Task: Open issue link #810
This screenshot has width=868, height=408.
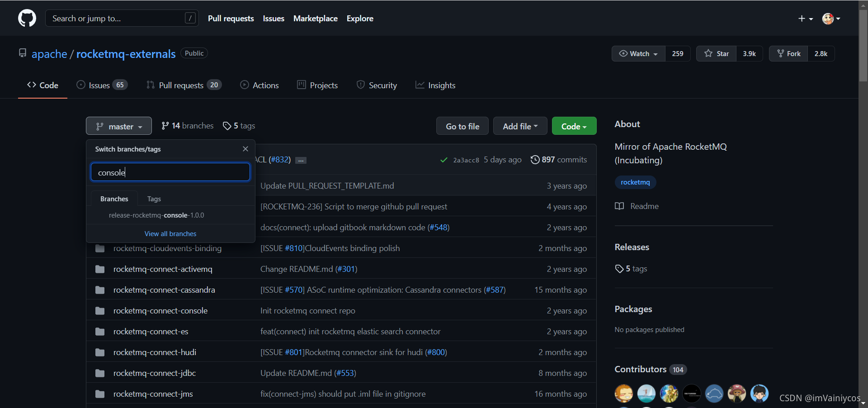Action: 294,248
